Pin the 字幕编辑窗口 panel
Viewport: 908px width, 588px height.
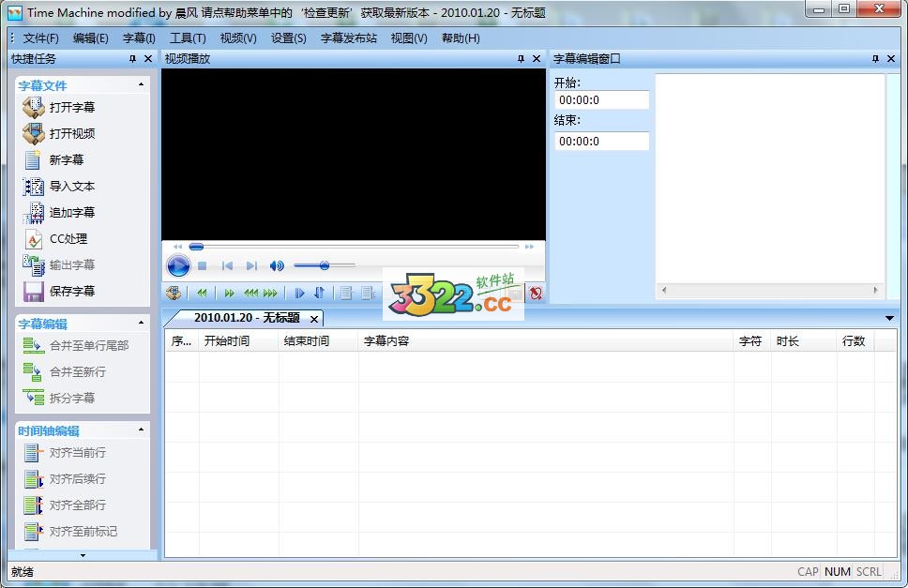click(875, 58)
